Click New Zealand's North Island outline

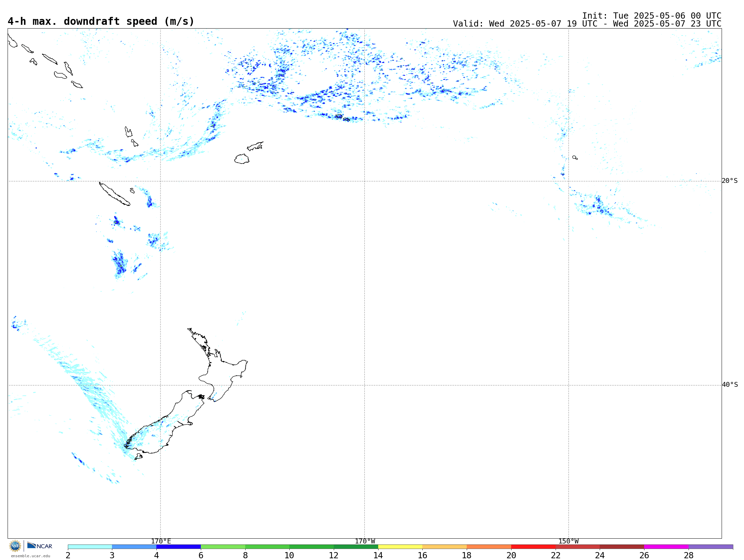pyautogui.click(x=218, y=365)
